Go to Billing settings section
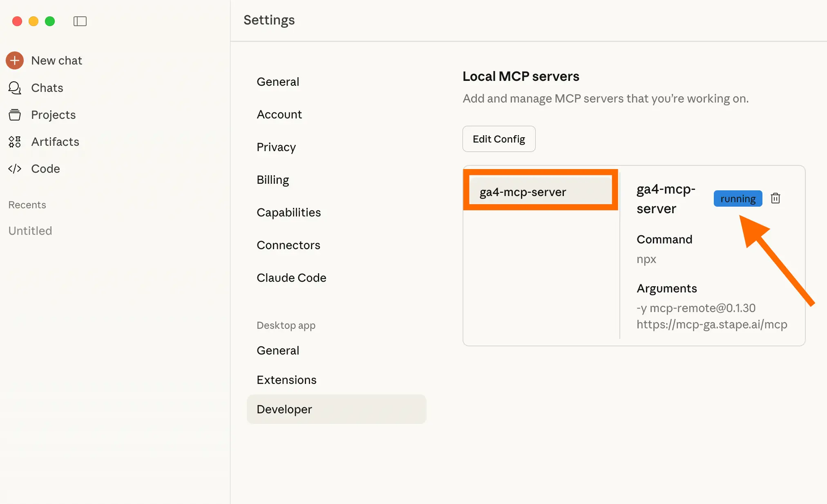Image resolution: width=827 pixels, height=504 pixels. 273,180
